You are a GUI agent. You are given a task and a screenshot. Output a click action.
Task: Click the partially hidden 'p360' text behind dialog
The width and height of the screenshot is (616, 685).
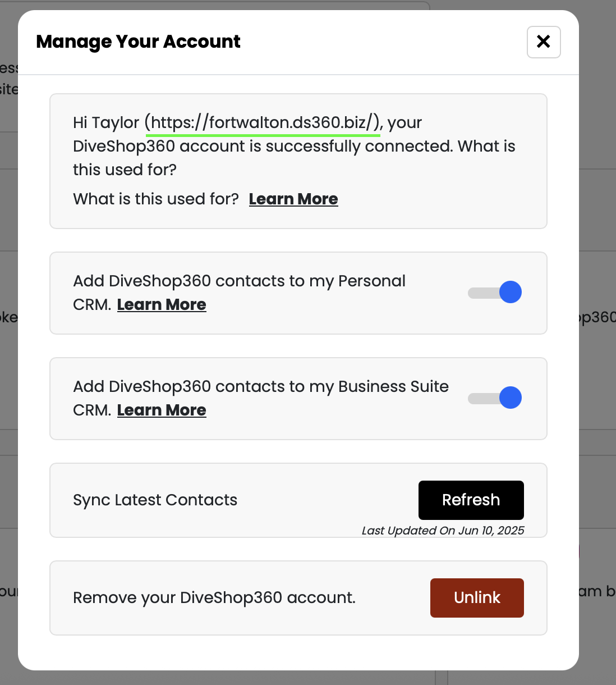pos(597,318)
